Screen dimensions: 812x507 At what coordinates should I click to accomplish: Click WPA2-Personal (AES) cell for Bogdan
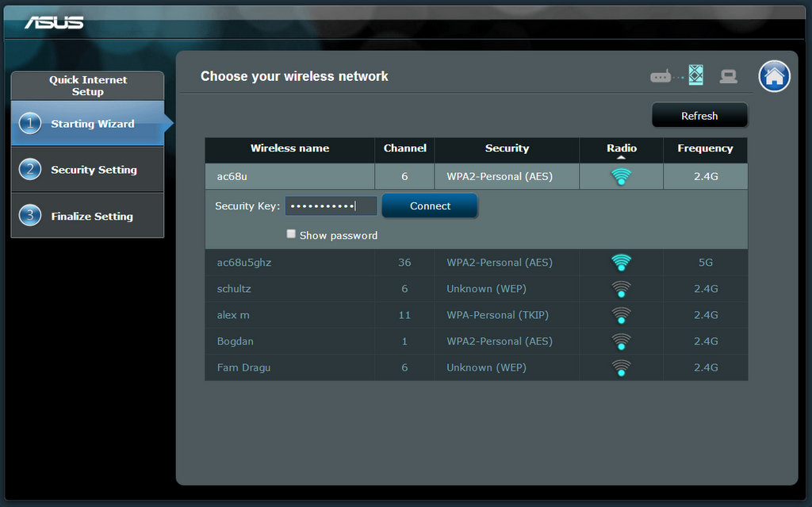(x=507, y=341)
